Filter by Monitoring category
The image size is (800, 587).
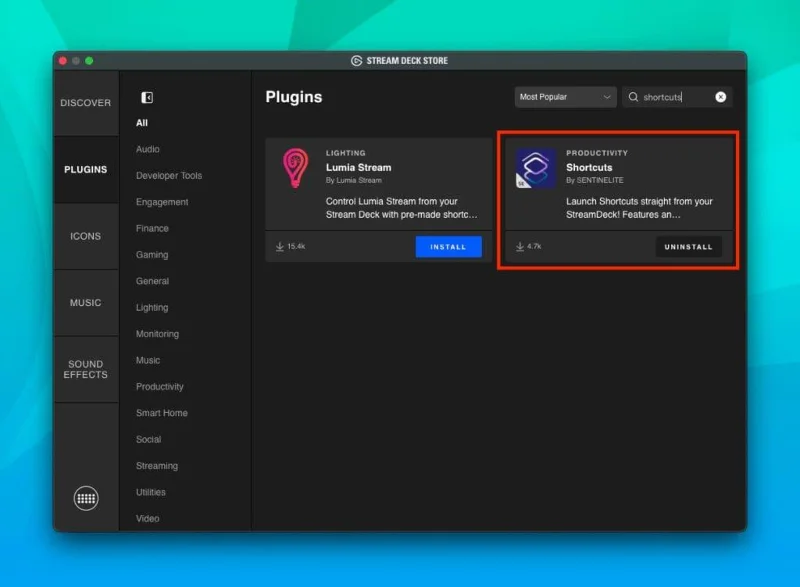coord(157,334)
